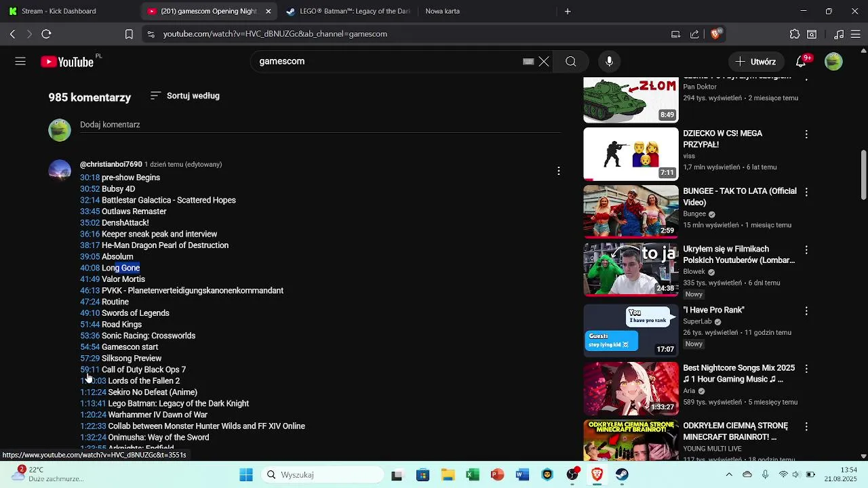Open options for ODKRYŁEM CIEMNĄ STRONĘ video
The width and height of the screenshot is (868, 488).
[x=806, y=427]
